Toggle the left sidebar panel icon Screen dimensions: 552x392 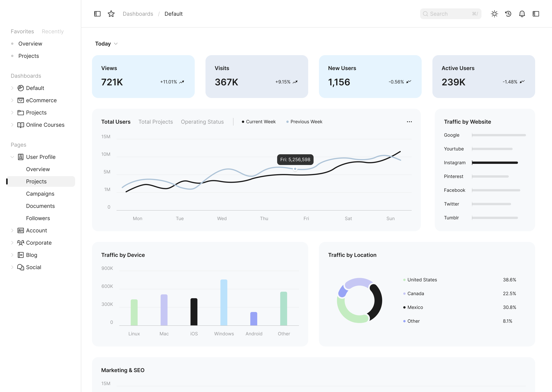pyautogui.click(x=97, y=14)
